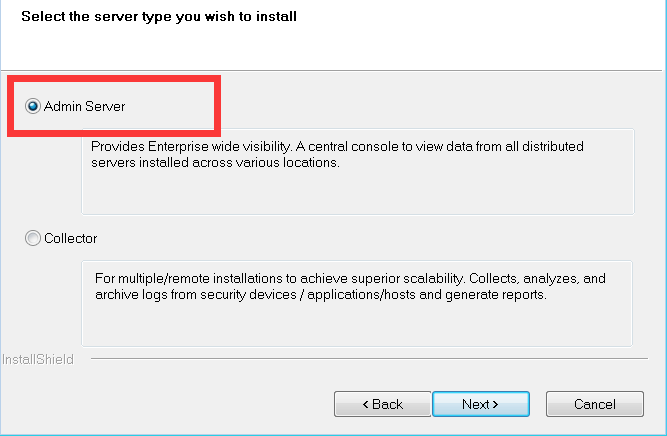Click "archive logs from security devices" text
This screenshot has width=667, height=436.
pyautogui.click(x=321, y=295)
